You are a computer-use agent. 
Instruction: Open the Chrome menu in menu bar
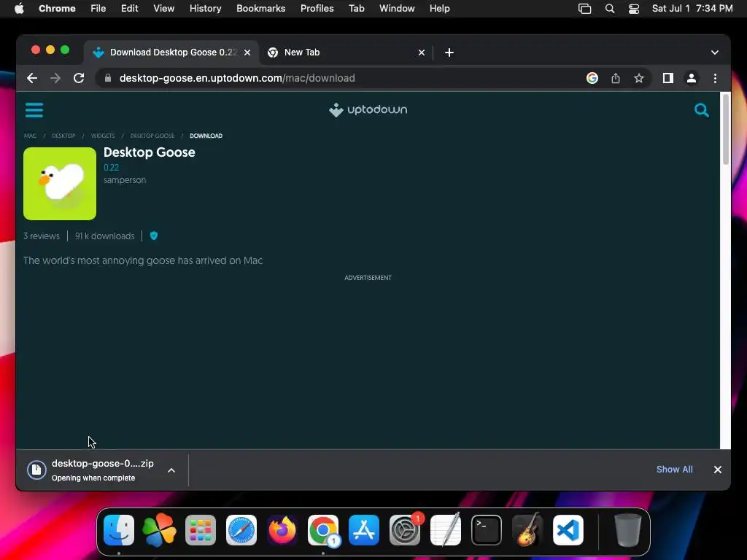click(x=57, y=9)
